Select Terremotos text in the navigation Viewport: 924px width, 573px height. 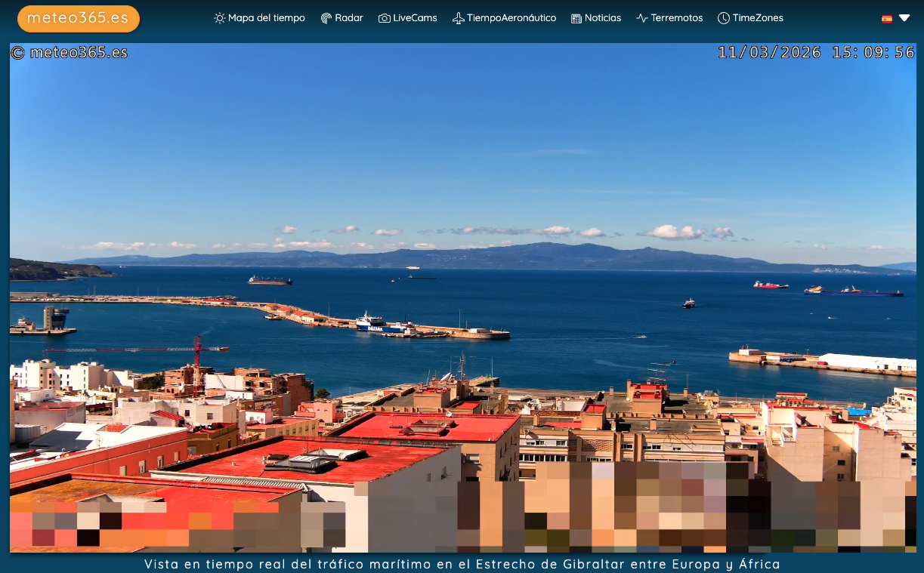(x=677, y=18)
